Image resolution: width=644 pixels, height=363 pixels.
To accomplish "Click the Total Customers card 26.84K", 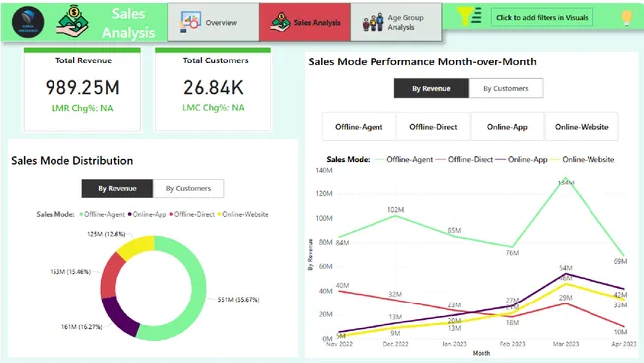I will point(213,88).
